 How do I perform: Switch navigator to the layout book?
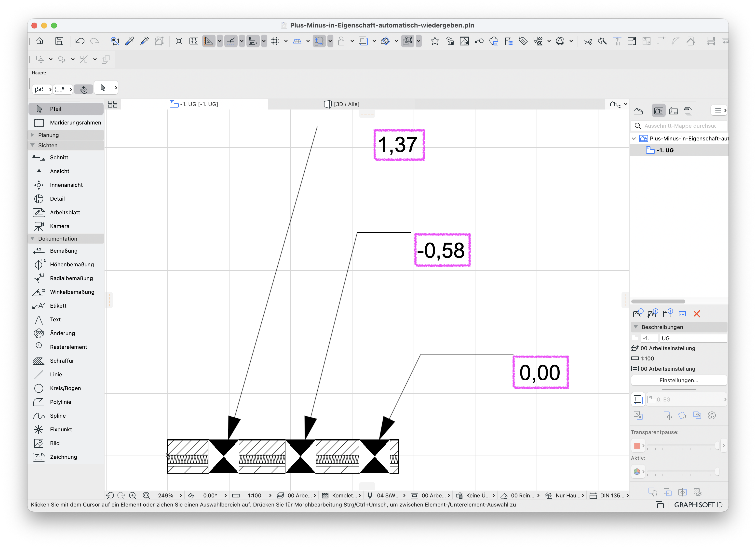tap(673, 111)
